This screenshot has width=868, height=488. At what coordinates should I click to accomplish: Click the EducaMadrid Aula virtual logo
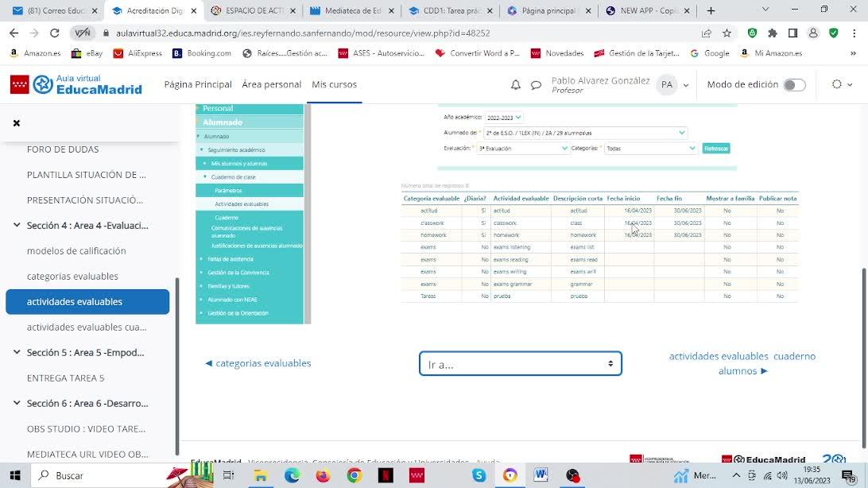[76, 84]
